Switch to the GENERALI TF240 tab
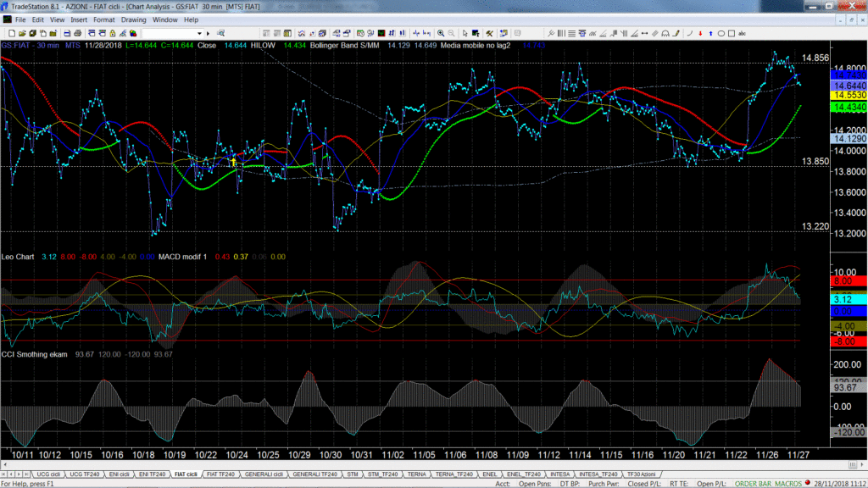The image size is (868, 488). point(314,474)
